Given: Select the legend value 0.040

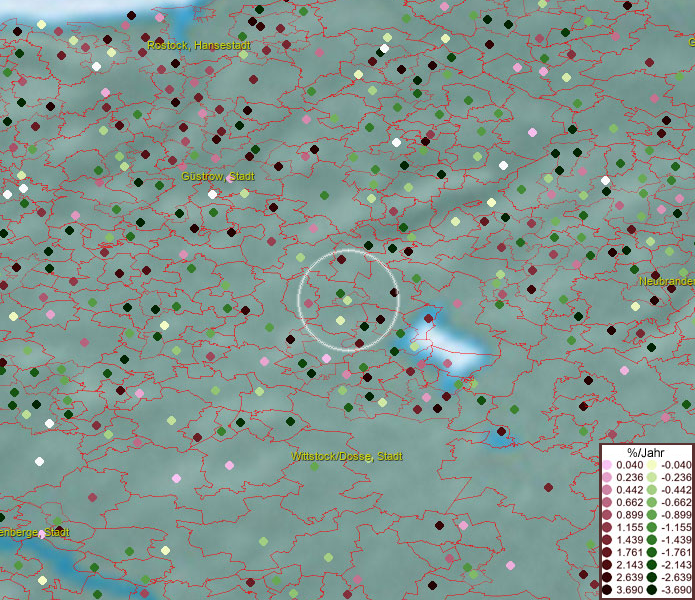Looking at the screenshot, I should 629,465.
